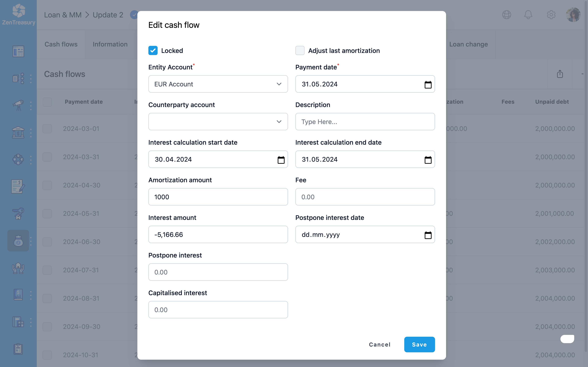Open the Payment date calendar picker
The height and width of the screenshot is (367, 588).
(x=428, y=84)
